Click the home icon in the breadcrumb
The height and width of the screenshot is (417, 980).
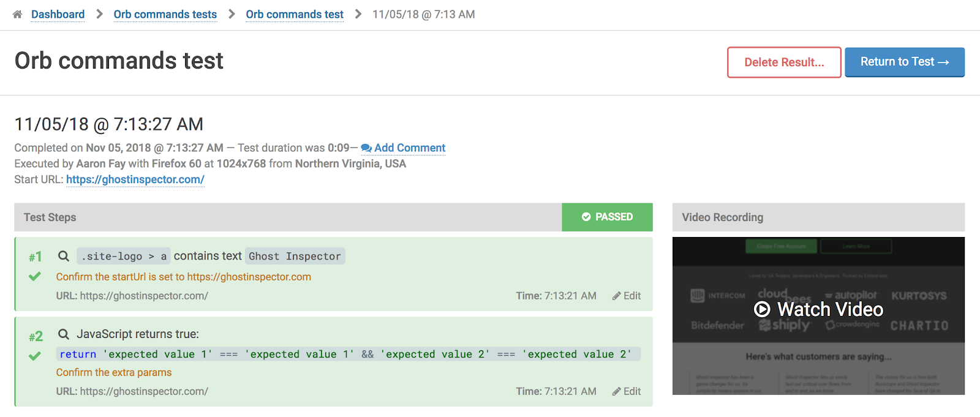coord(17,14)
